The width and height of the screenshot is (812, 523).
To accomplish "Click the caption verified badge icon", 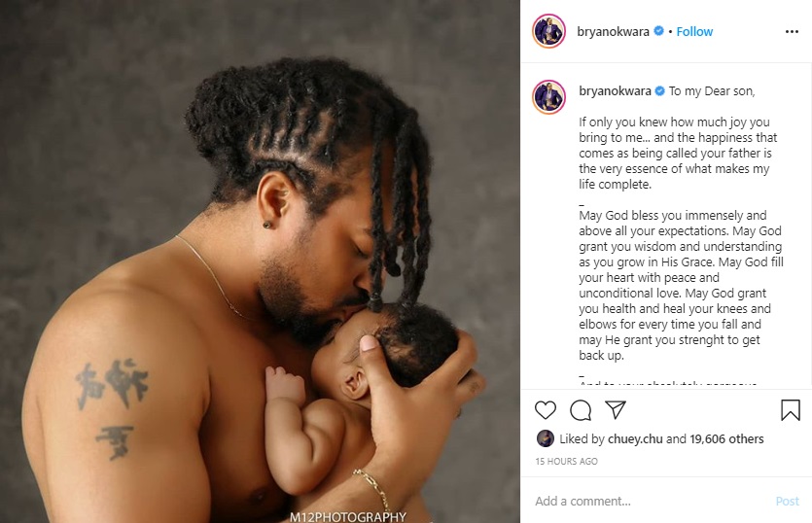I will tap(659, 91).
